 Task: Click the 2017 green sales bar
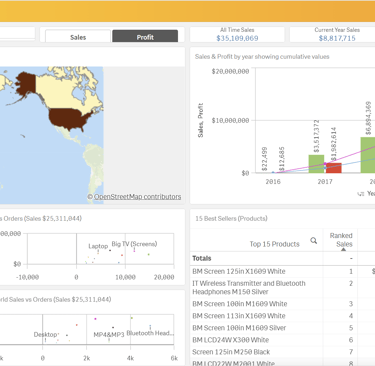(316, 164)
